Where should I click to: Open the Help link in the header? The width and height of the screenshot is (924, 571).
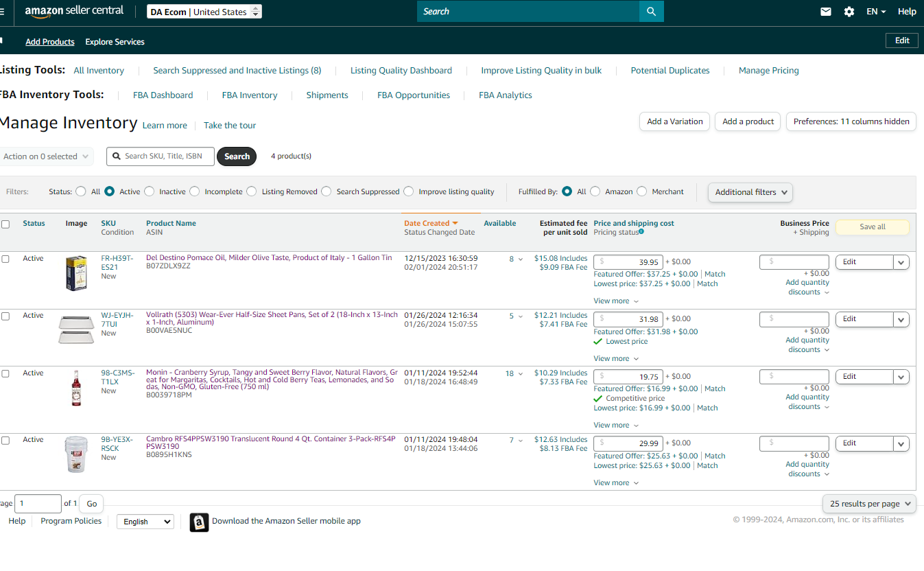(x=907, y=12)
